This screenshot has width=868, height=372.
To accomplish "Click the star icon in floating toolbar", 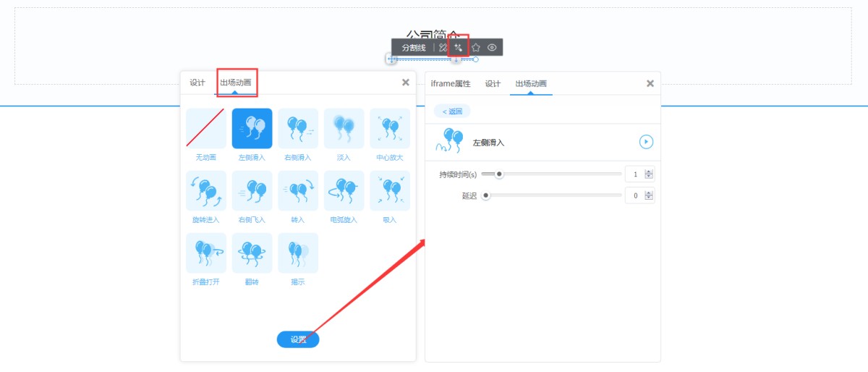I will point(476,47).
